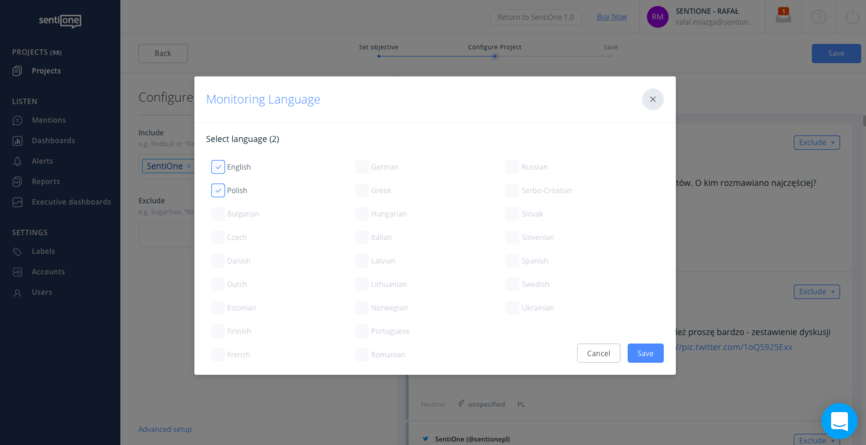Click the notifications inbox icon
The height and width of the screenshot is (445, 866).
point(783,16)
